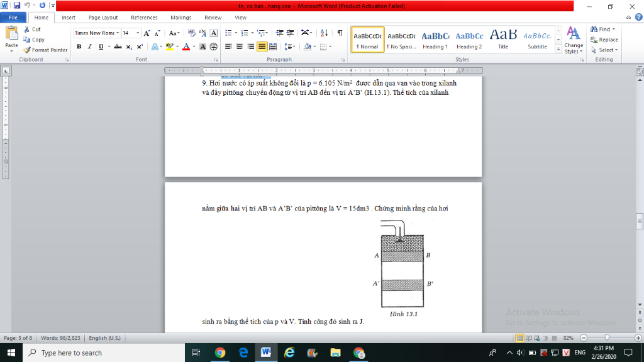
Task: Switch to the References tab
Action: [x=144, y=18]
